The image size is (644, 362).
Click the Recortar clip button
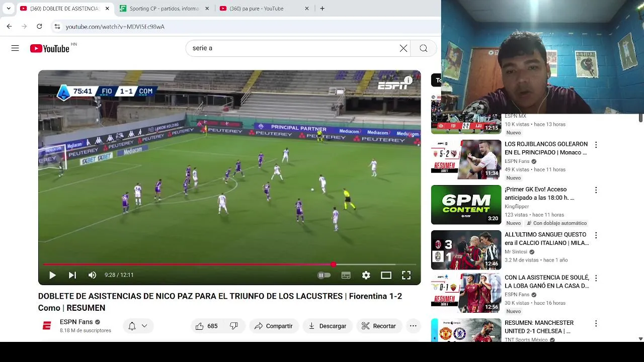(x=379, y=326)
